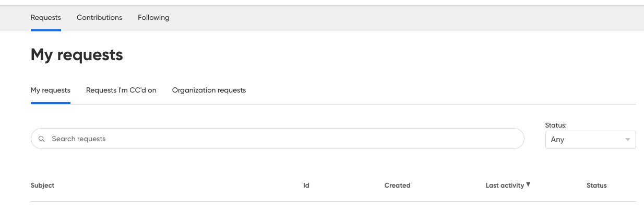Click the magnifier icon in search box
Screen dimensions: 644x207
(x=42, y=139)
